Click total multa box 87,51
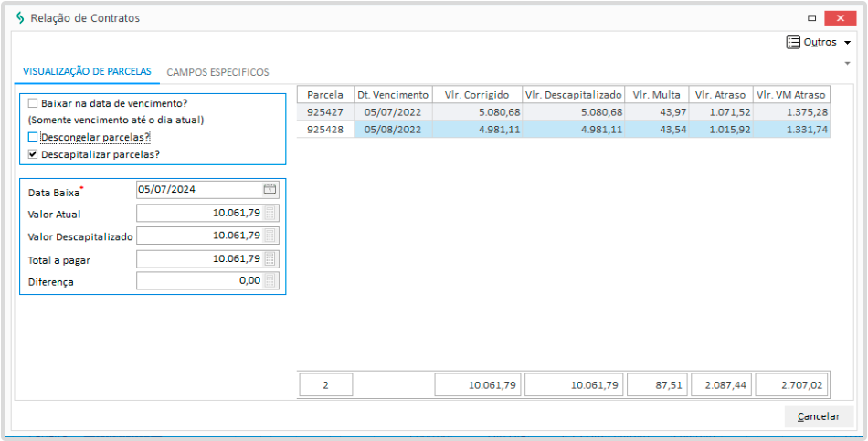The height and width of the screenshot is (441, 868). coord(658,385)
